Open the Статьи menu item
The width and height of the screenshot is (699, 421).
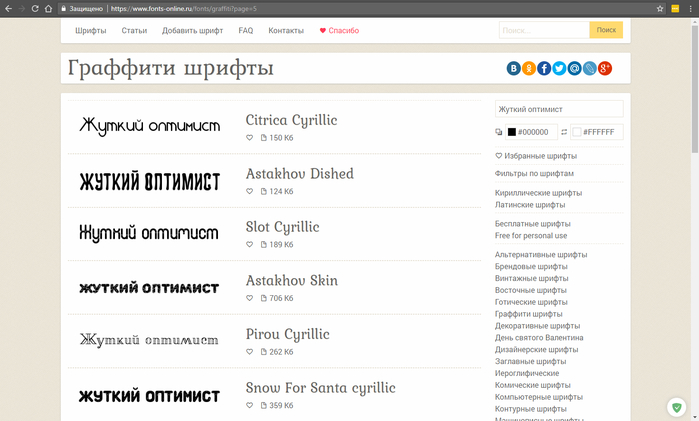134,31
